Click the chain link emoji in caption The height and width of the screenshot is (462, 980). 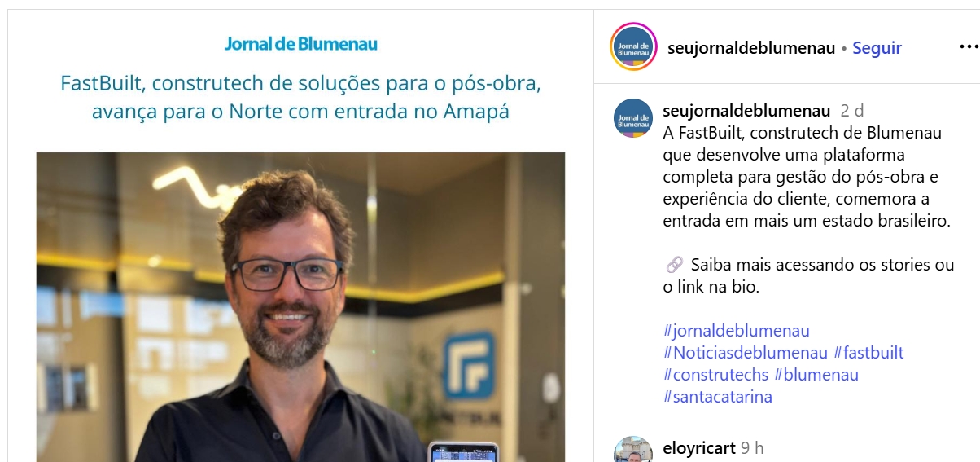(674, 265)
